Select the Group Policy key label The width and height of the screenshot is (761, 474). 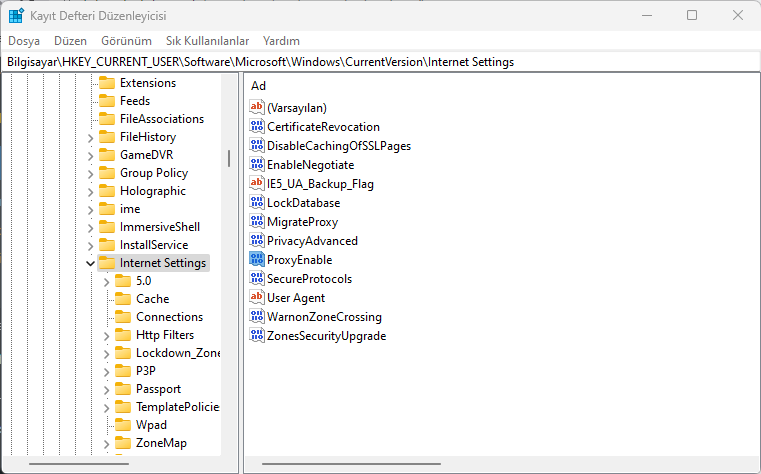coord(154,173)
